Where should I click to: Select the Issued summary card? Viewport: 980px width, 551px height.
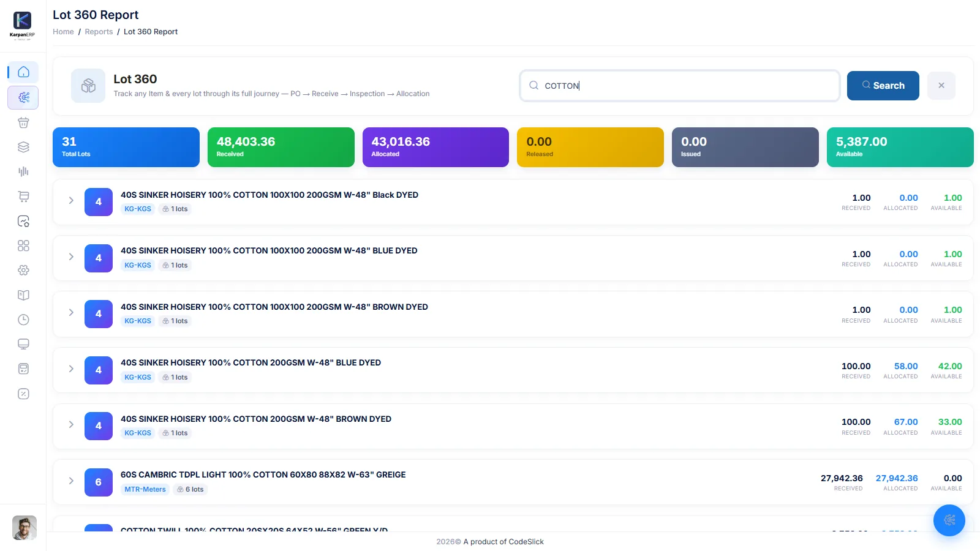click(745, 148)
